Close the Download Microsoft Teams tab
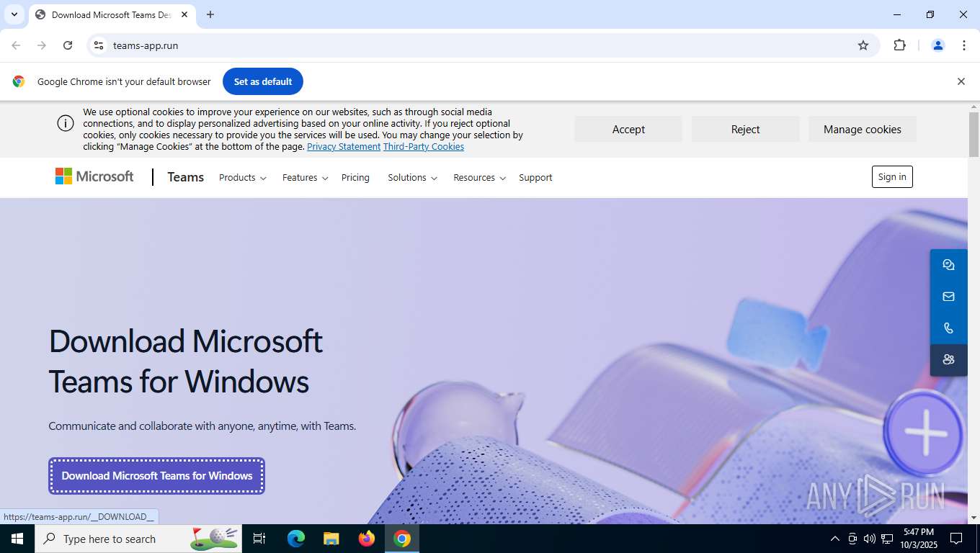980x553 pixels. [x=184, y=14]
